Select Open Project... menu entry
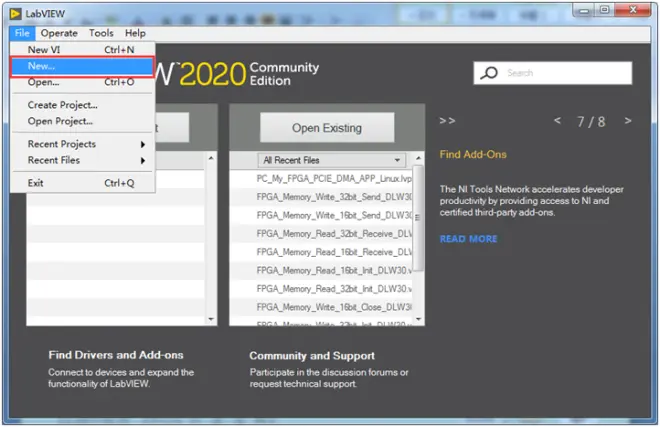 coord(82,121)
